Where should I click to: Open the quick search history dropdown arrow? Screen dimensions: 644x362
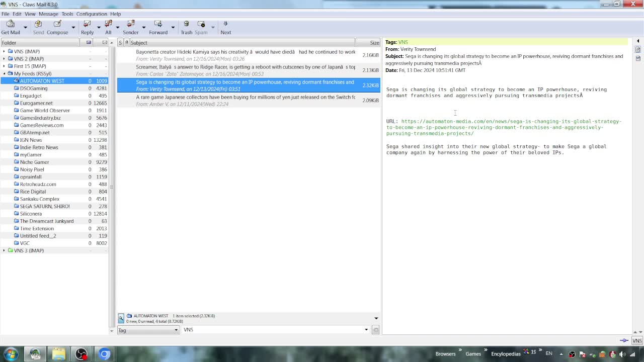pyautogui.click(x=366, y=330)
